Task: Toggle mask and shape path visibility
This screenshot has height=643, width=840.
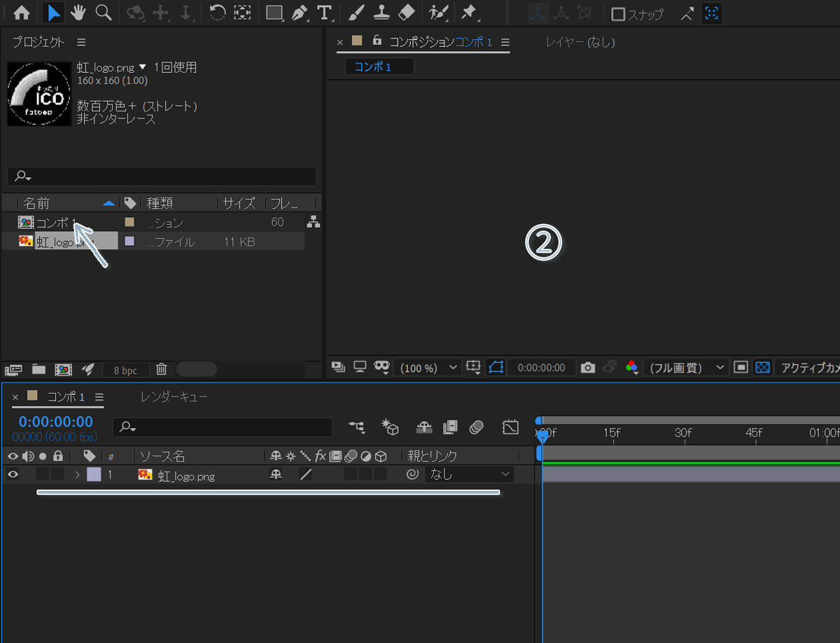Action: pyautogui.click(x=496, y=367)
